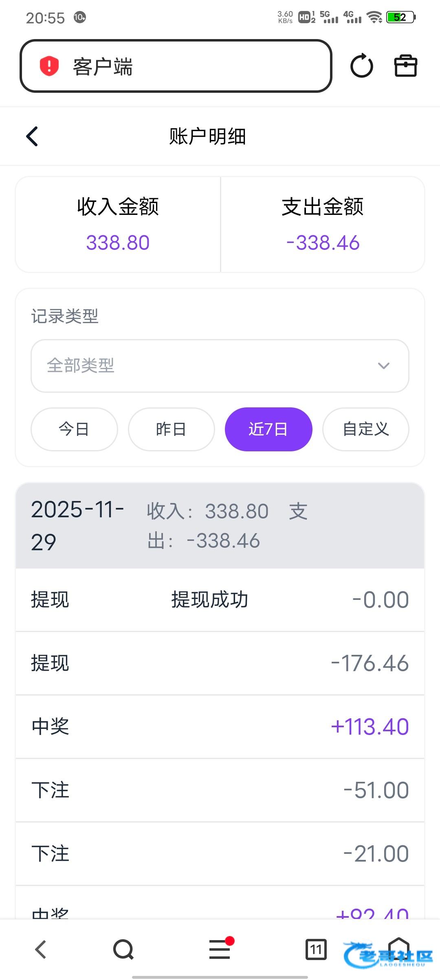The width and height of the screenshot is (440, 980).
Task: Open the browser menu with red dot
Action: 220,949
